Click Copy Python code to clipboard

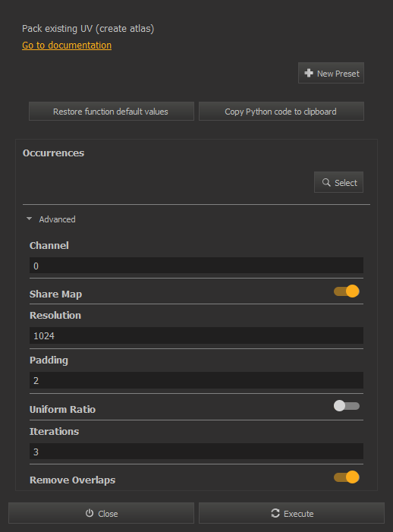pos(281,112)
